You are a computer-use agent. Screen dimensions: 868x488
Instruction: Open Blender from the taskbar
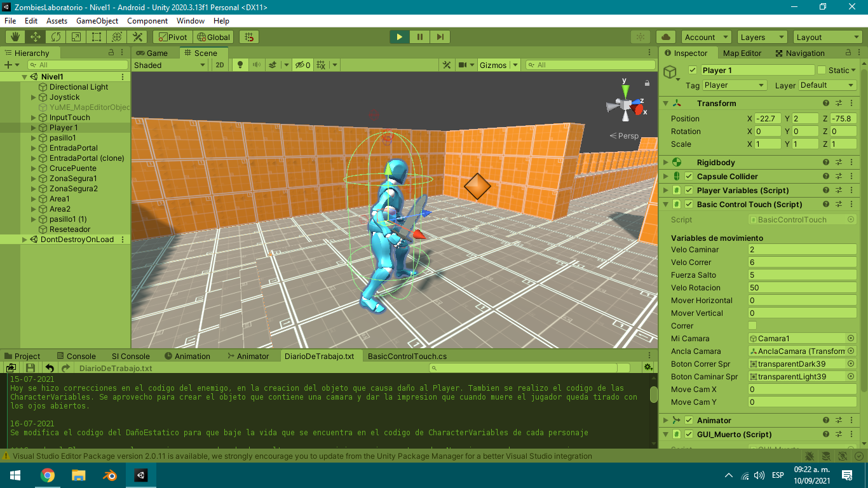click(x=110, y=475)
